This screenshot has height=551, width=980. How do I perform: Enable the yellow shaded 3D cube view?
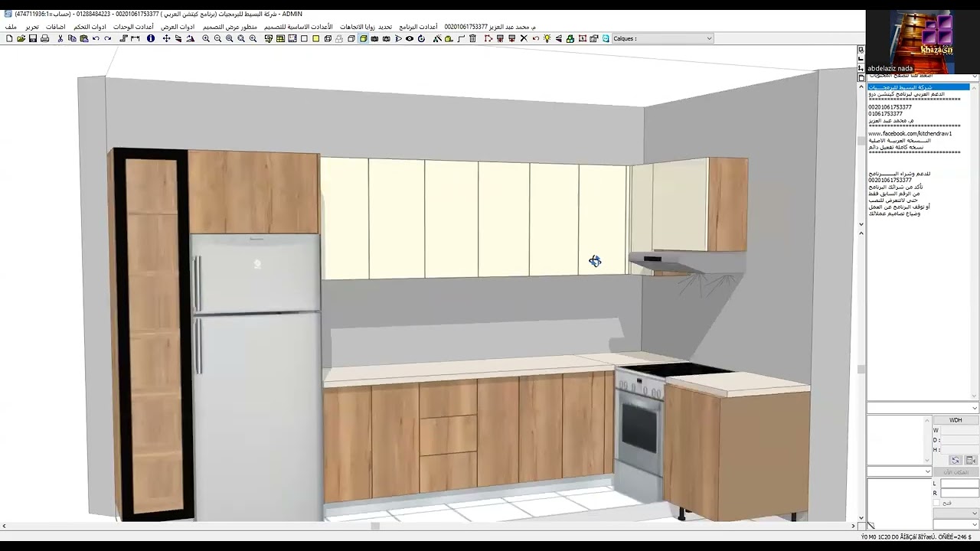tap(364, 38)
